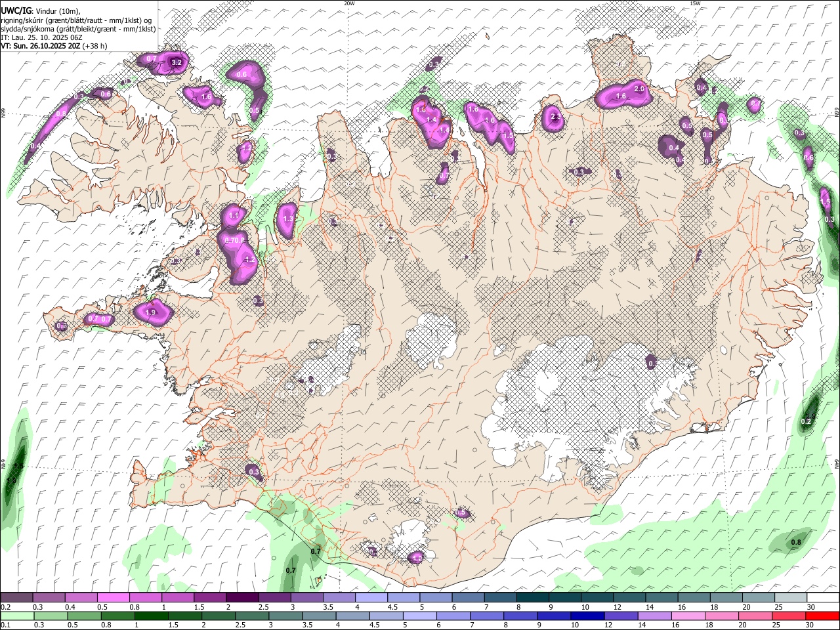This screenshot has height=630, width=840.
Task: Click the green '0.8' value offshore southeast
Action: pyautogui.click(x=796, y=543)
